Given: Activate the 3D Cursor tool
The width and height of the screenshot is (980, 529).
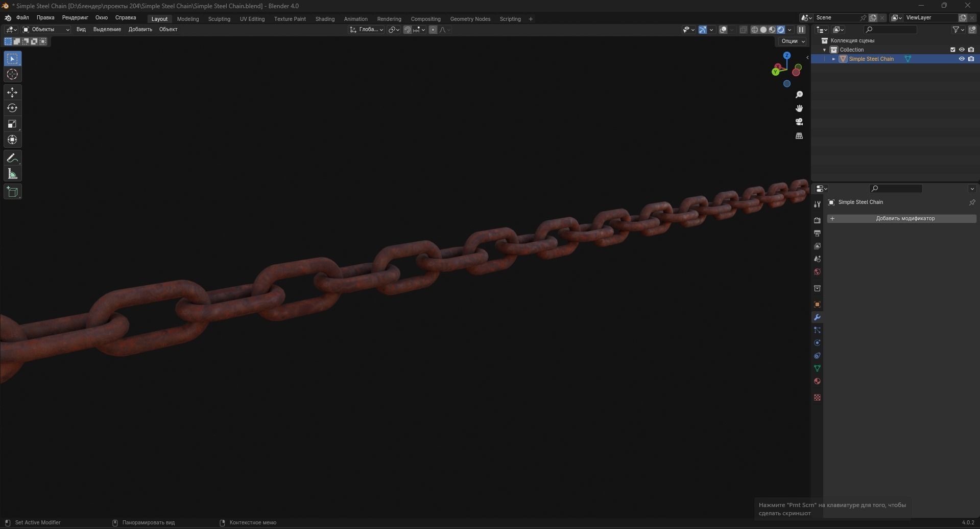Looking at the screenshot, I should (12, 75).
